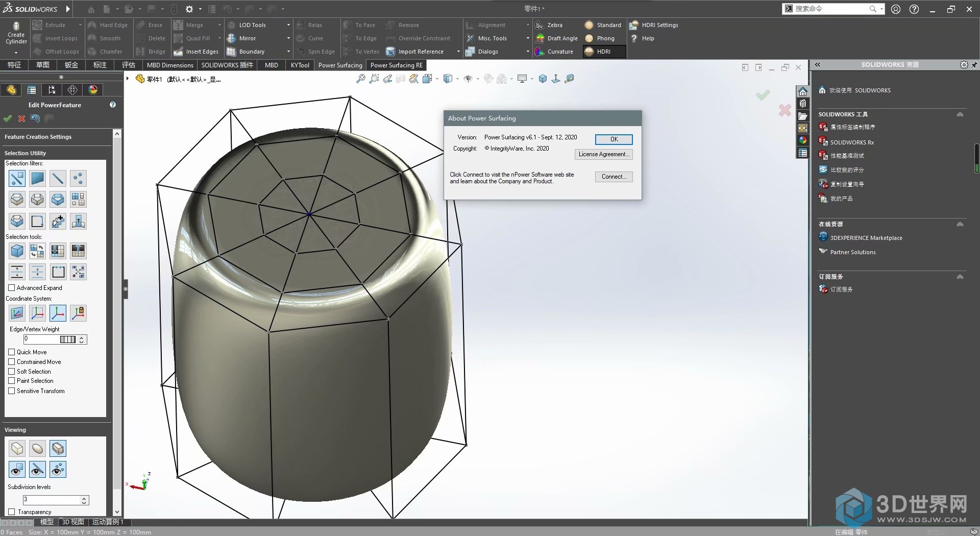
Task: Open the Power Surfacing RE tab
Action: click(x=396, y=65)
